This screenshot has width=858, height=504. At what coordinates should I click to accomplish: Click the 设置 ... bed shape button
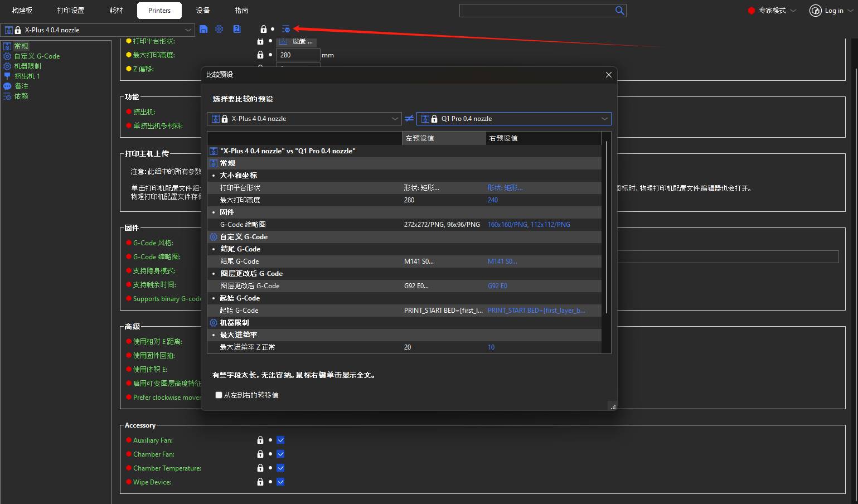pos(297,41)
